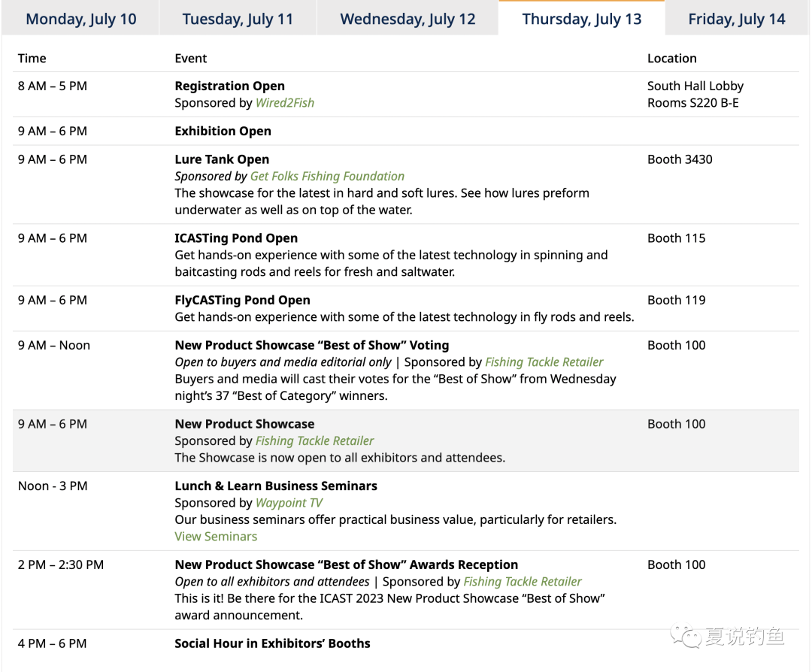Image resolution: width=812 pixels, height=672 pixels.
Task: Click the Get Folks Fishing Foundation link
Action: pyautogui.click(x=327, y=176)
